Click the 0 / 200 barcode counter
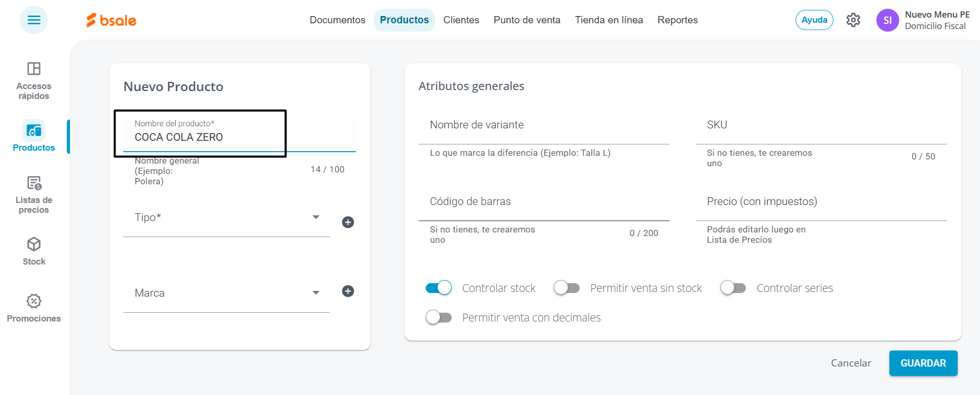The height and width of the screenshot is (395, 980). (644, 233)
